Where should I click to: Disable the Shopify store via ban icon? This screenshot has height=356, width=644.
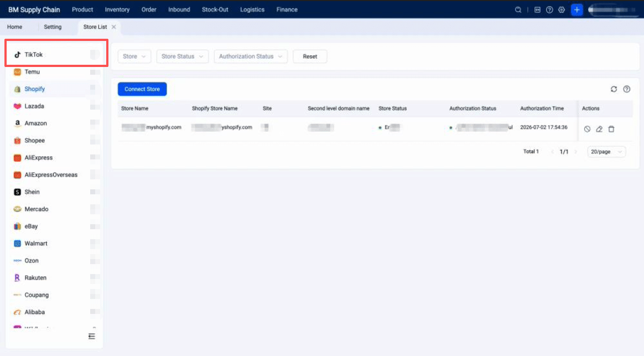pyautogui.click(x=587, y=129)
